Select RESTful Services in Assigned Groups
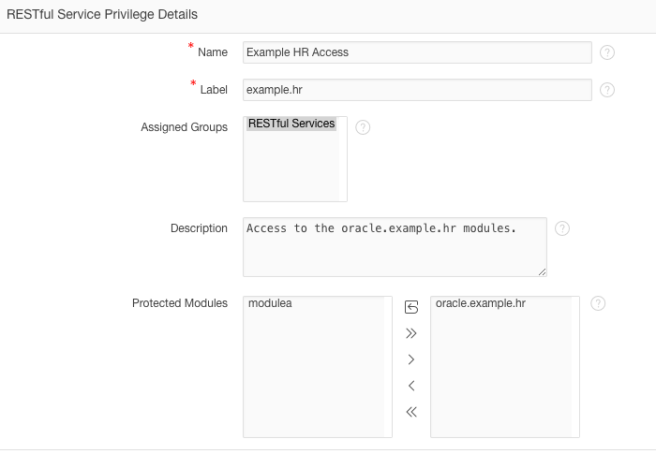This screenshot has height=454, width=656. pyautogui.click(x=291, y=124)
